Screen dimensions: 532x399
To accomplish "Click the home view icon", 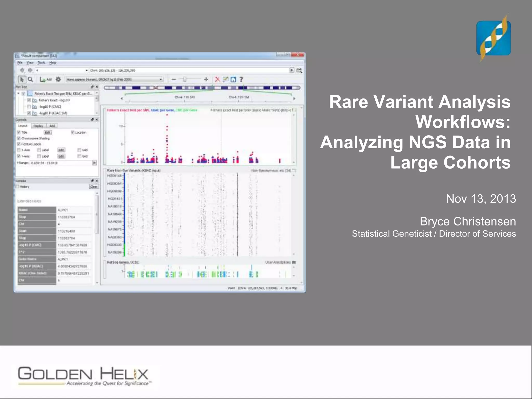I will point(233,79).
